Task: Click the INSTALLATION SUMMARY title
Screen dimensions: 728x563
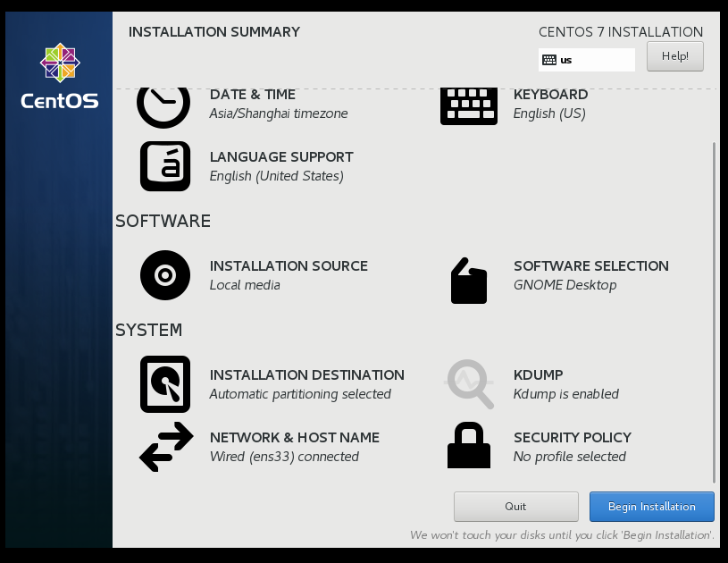Action: pos(214,32)
